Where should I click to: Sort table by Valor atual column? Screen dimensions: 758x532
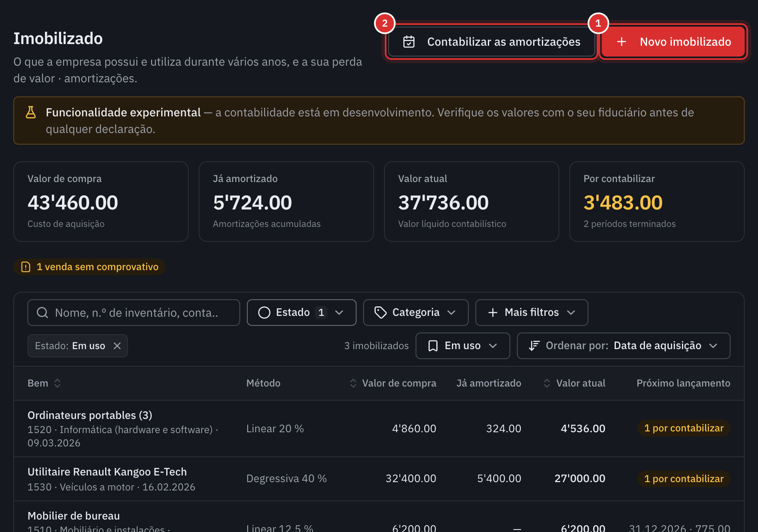pyautogui.click(x=574, y=383)
